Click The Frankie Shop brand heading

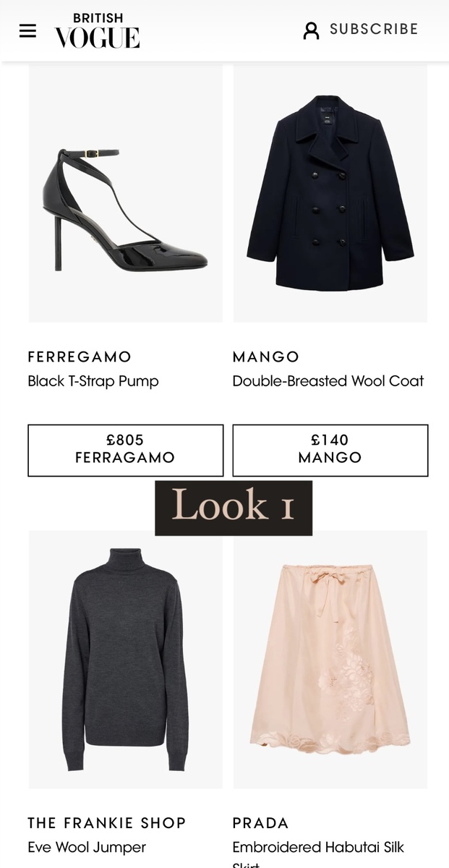tap(107, 823)
